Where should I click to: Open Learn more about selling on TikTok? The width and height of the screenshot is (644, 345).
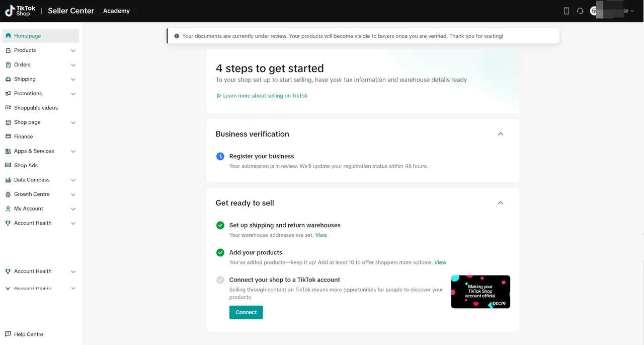click(x=265, y=96)
